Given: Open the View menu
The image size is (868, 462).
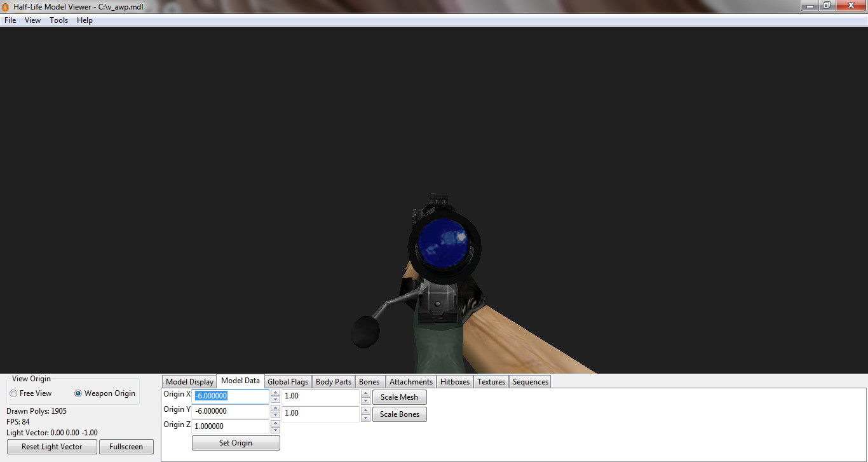Looking at the screenshot, I should (32, 20).
